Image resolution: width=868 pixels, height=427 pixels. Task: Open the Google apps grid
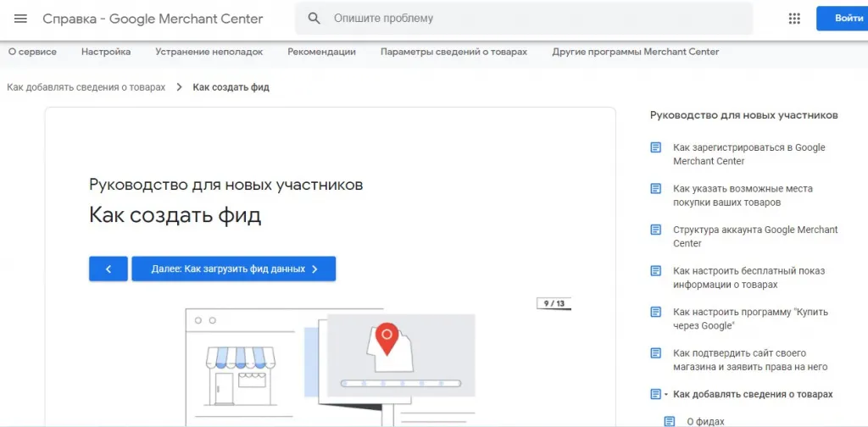pos(794,19)
